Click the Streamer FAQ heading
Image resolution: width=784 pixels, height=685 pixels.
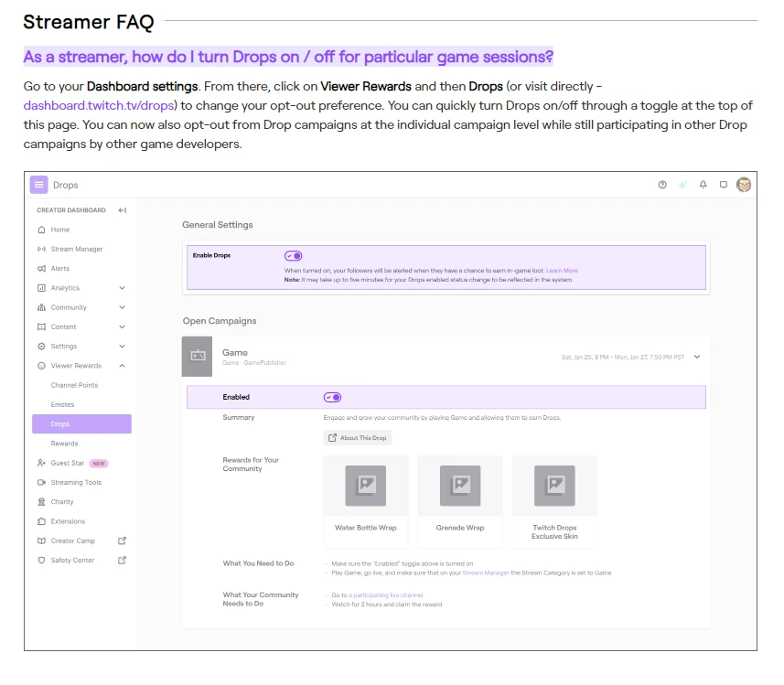pos(89,22)
